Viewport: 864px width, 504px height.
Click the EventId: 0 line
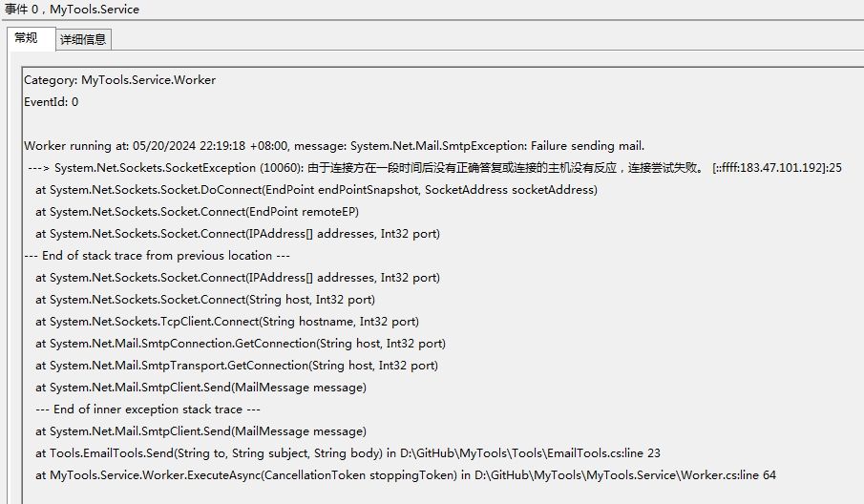pos(52,102)
